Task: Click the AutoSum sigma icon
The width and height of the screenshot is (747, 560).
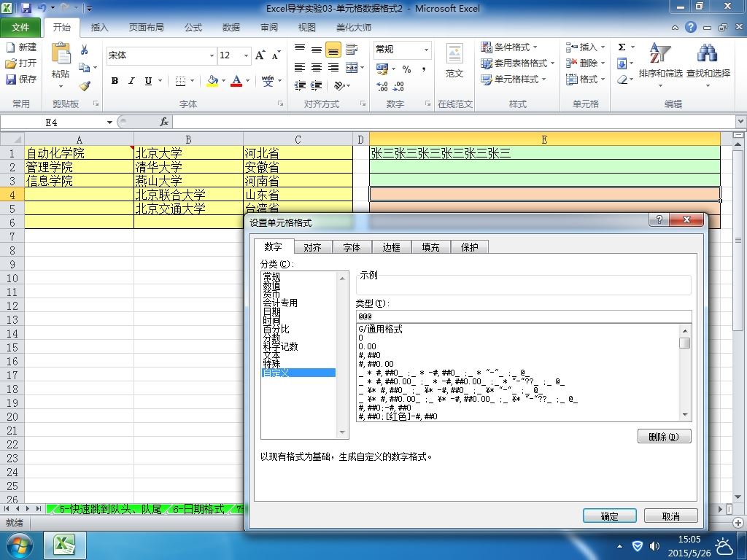Action: tap(622, 47)
